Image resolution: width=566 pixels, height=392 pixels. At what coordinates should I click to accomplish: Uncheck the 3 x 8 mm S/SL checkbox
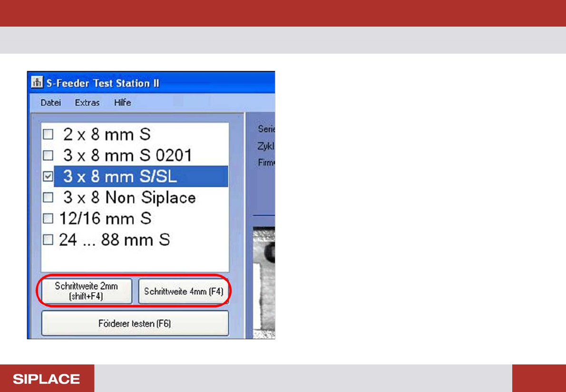pyautogui.click(x=48, y=176)
